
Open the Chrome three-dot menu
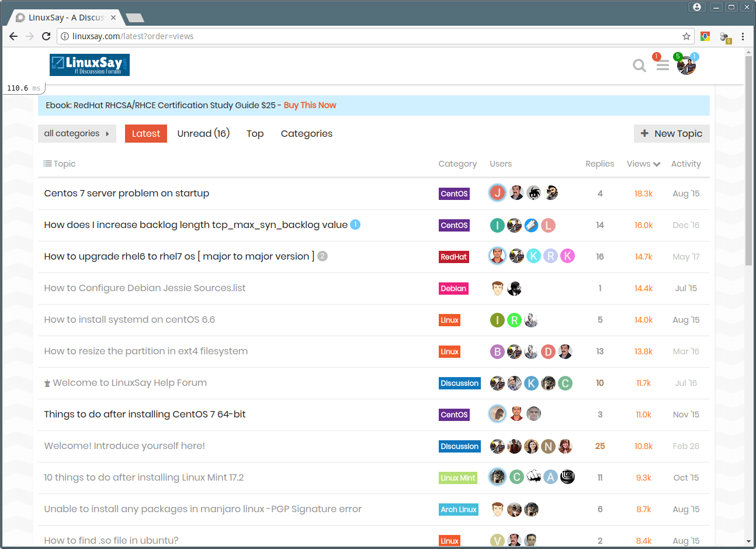pyautogui.click(x=743, y=36)
